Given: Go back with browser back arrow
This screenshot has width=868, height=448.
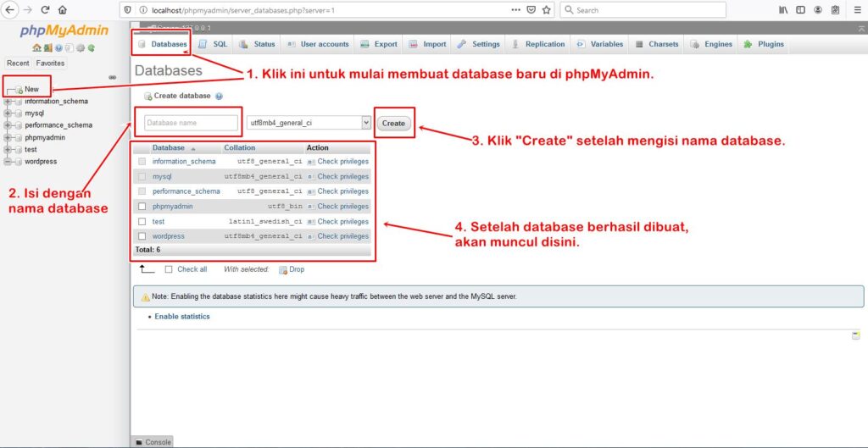Looking at the screenshot, I should tap(9, 10).
